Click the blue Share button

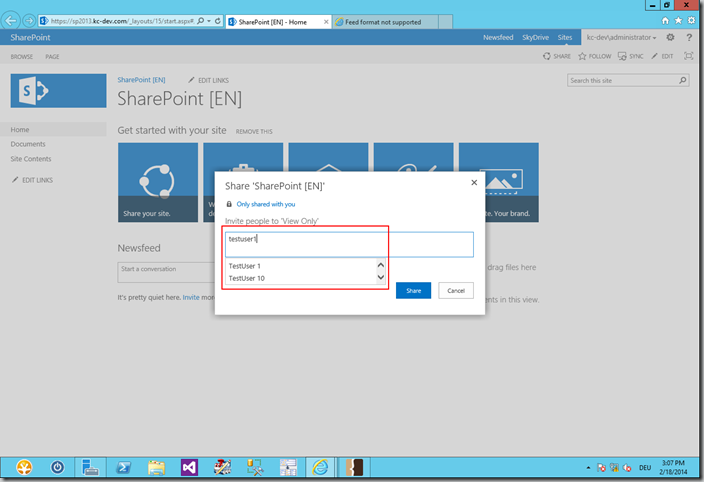point(414,290)
